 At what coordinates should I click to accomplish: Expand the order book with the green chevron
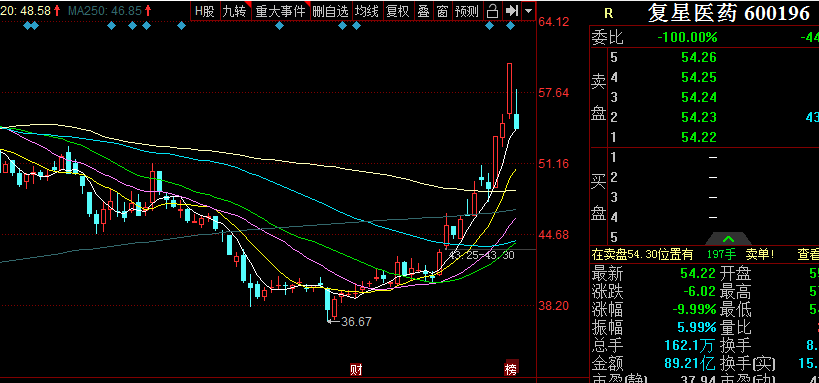728,239
